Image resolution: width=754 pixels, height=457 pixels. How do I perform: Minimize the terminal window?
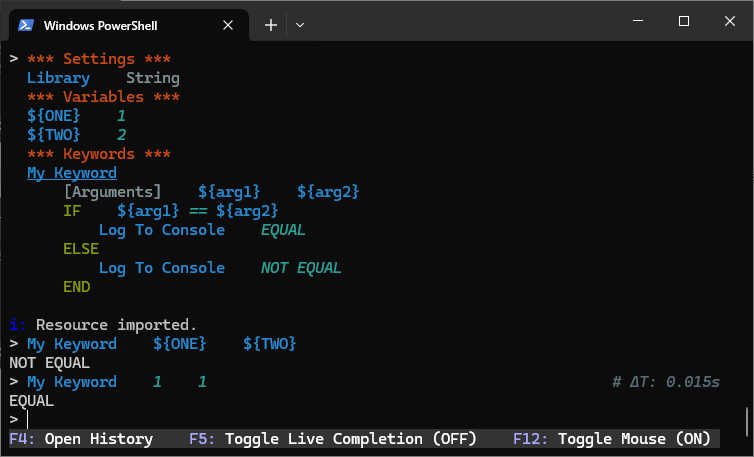pyautogui.click(x=638, y=21)
